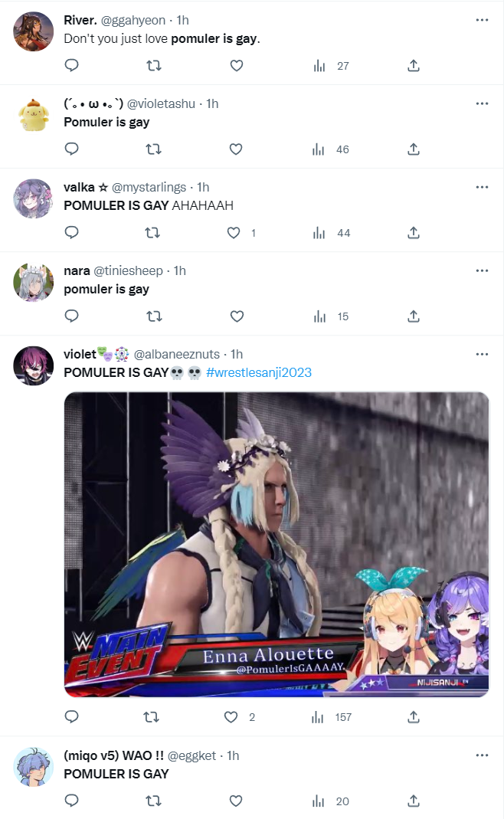Open the River. display name profile
Image resolution: width=504 pixels, height=819 pixels.
[80, 20]
